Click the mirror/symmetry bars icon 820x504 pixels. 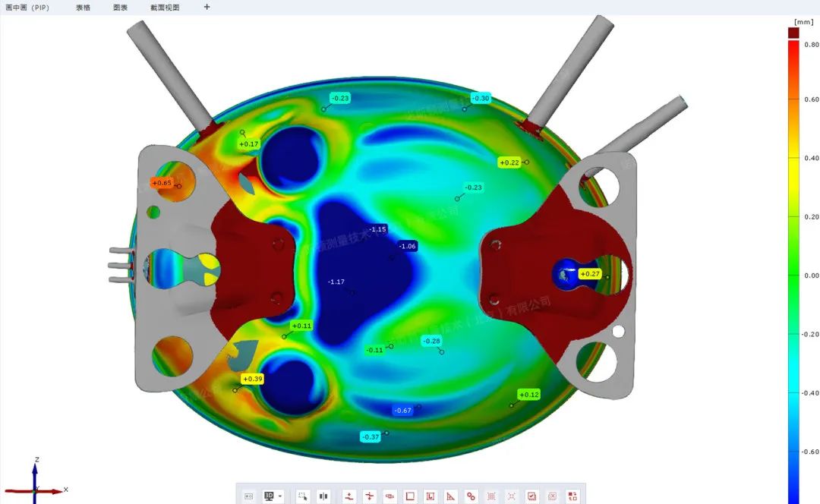(323, 496)
